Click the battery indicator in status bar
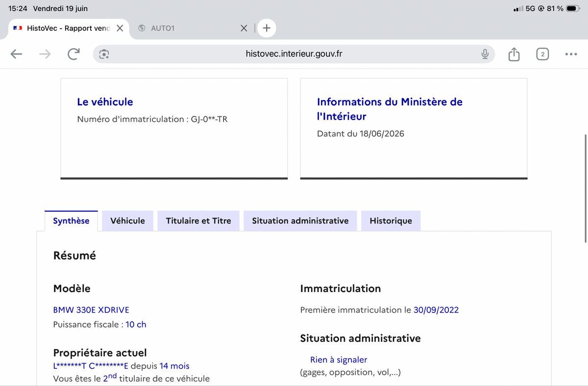The height and width of the screenshot is (386, 588). 573,8
